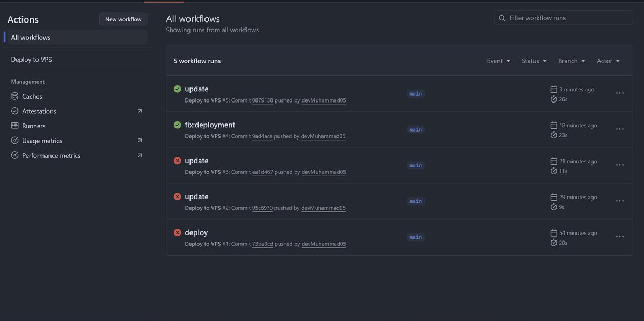644x321 pixels.
Task: Open the deploy workflow run title
Action: 196,232
